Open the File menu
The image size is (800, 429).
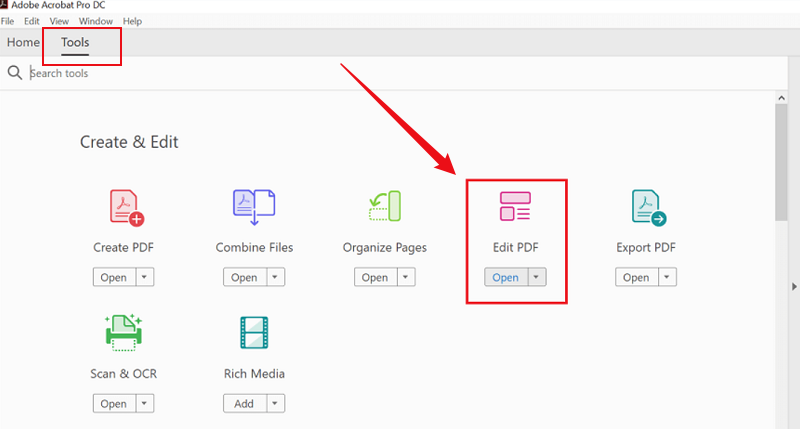click(7, 21)
